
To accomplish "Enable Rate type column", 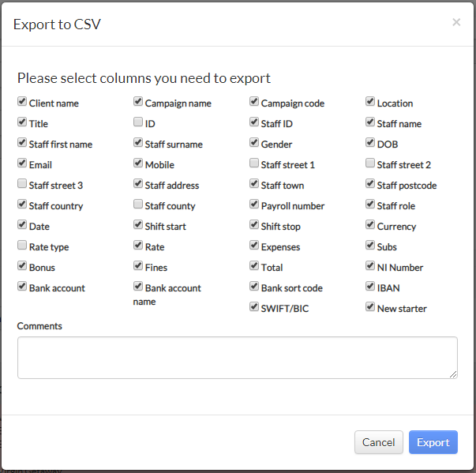I will (22, 245).
